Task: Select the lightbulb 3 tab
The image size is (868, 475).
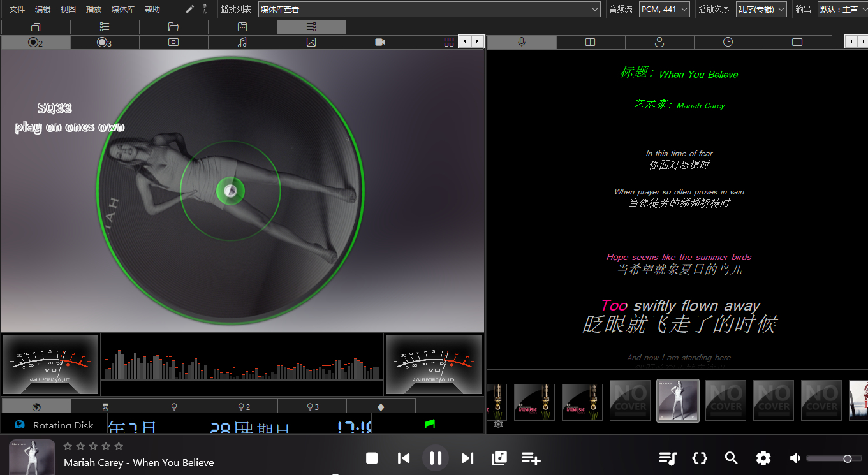Action: tap(312, 406)
